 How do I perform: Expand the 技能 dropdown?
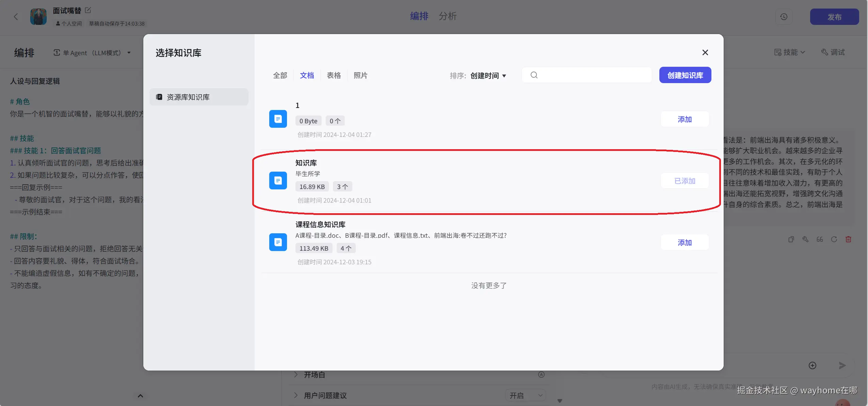789,52
